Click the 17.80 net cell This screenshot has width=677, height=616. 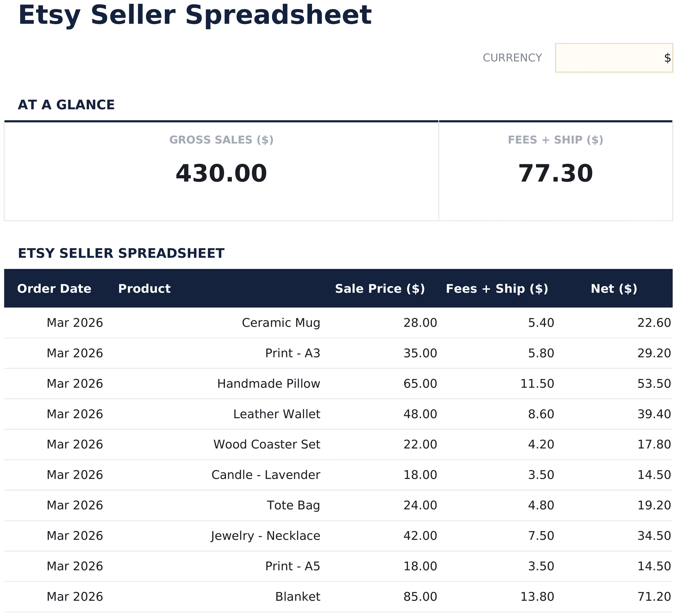[654, 444]
